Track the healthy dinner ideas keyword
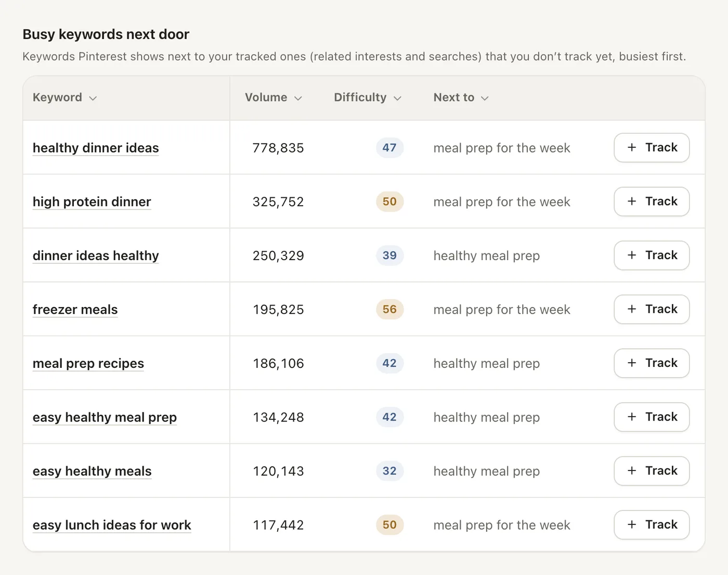Viewport: 728px width, 575px height. click(652, 148)
